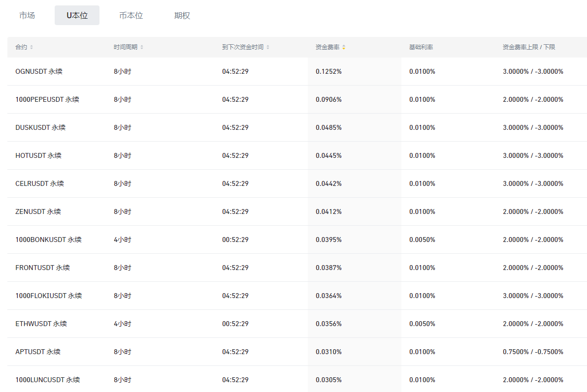The image size is (587, 392).
Task: Click 00:52:29 countdown in 1000BONKUSDT row
Action: click(235, 240)
